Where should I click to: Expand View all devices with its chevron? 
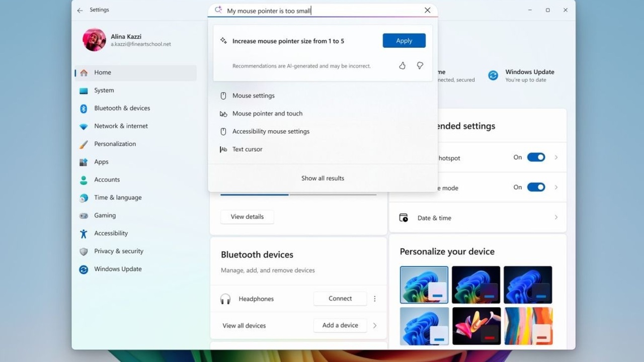[x=375, y=325]
